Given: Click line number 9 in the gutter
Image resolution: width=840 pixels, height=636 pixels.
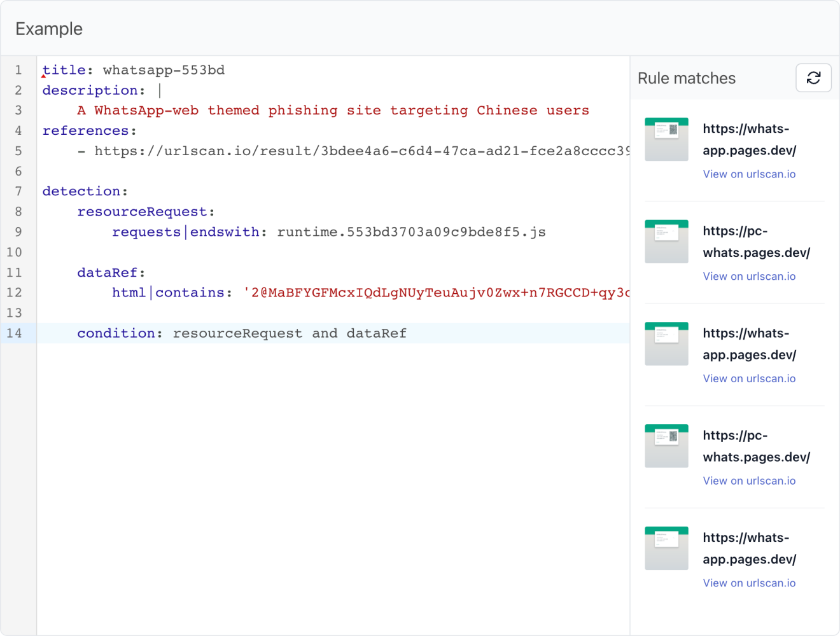Looking at the screenshot, I should click(18, 232).
